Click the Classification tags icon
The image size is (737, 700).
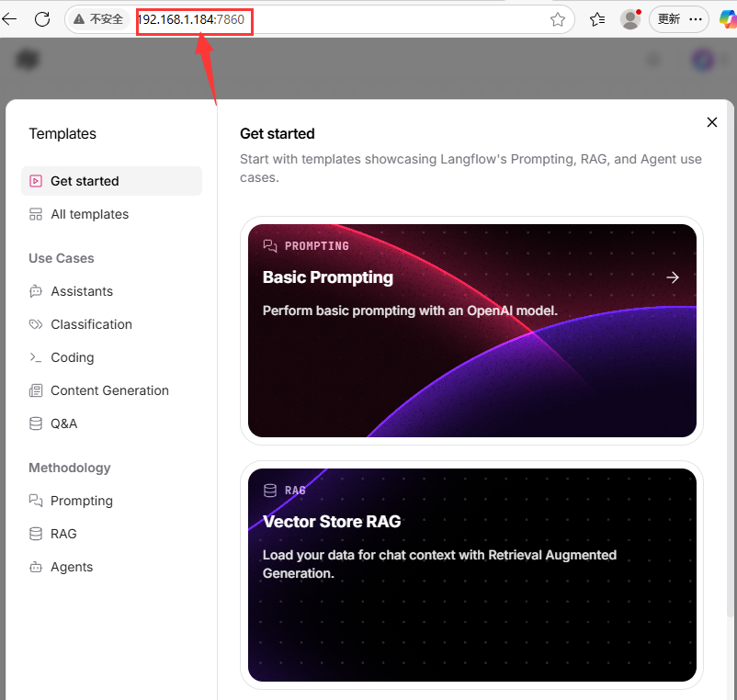(36, 324)
